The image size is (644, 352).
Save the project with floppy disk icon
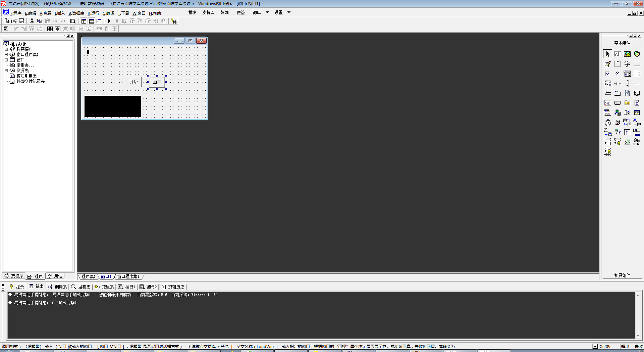coord(21,21)
